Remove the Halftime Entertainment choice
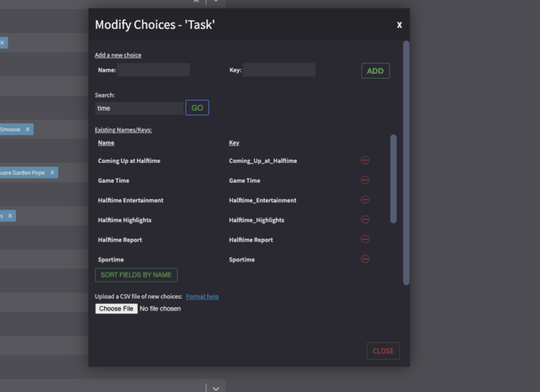 pos(365,200)
